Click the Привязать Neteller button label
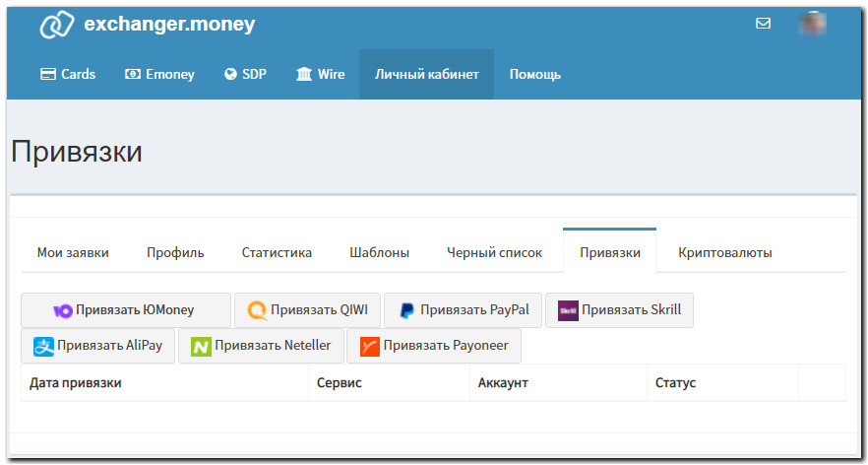Screen dimensions: 868x465 [273, 346]
